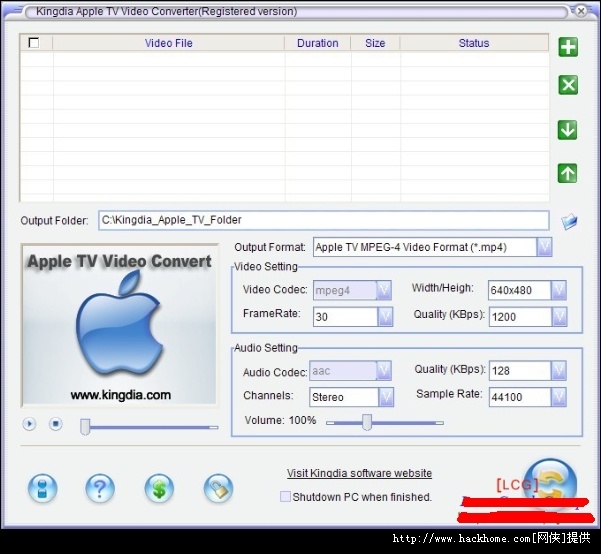Remove selected file with green X icon

coord(568,85)
